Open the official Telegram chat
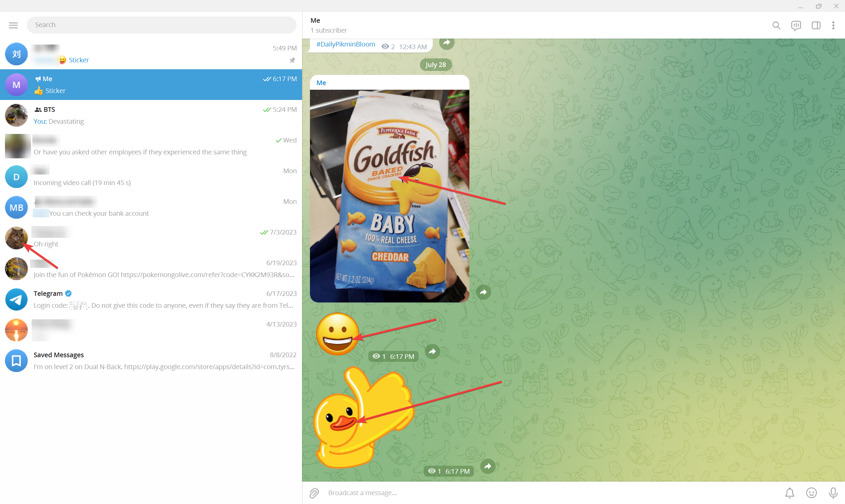Image resolution: width=845 pixels, height=504 pixels. click(150, 299)
